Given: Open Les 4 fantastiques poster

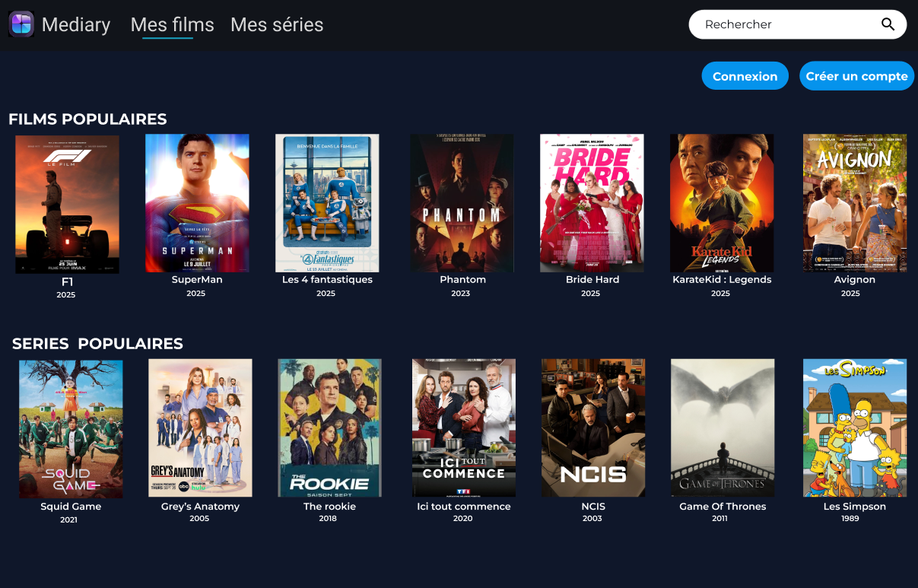Looking at the screenshot, I should [x=327, y=203].
